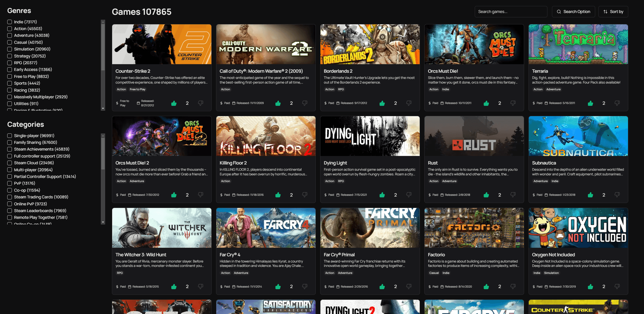The height and width of the screenshot is (314, 644).
Task: Enable the Indie genre filter checkbox
Action: click(x=9, y=22)
